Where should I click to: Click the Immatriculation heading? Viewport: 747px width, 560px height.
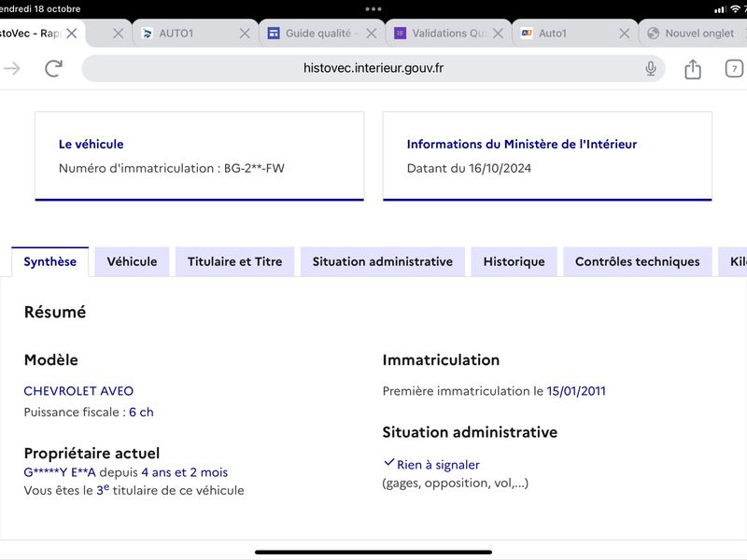pos(441,360)
